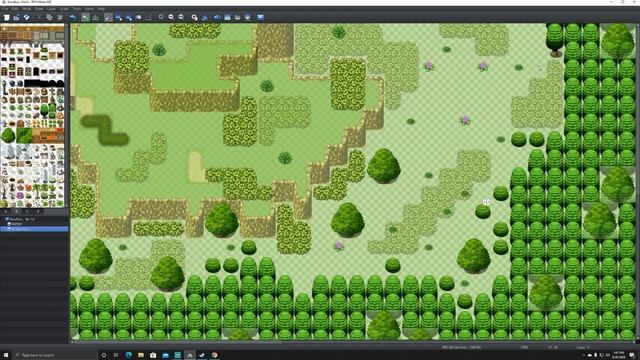Switch to Map editing mode

[85, 17]
